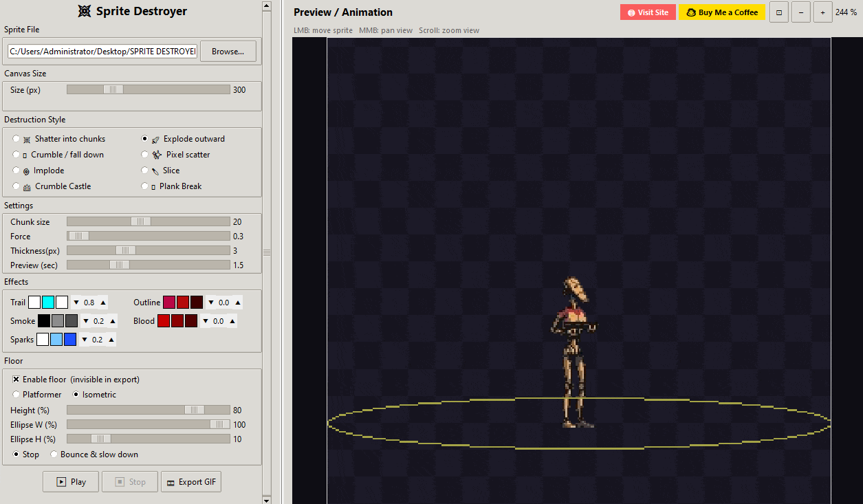This screenshot has height=504, width=863.
Task: Decrease Trail value with down arrow
Action: 76,303
